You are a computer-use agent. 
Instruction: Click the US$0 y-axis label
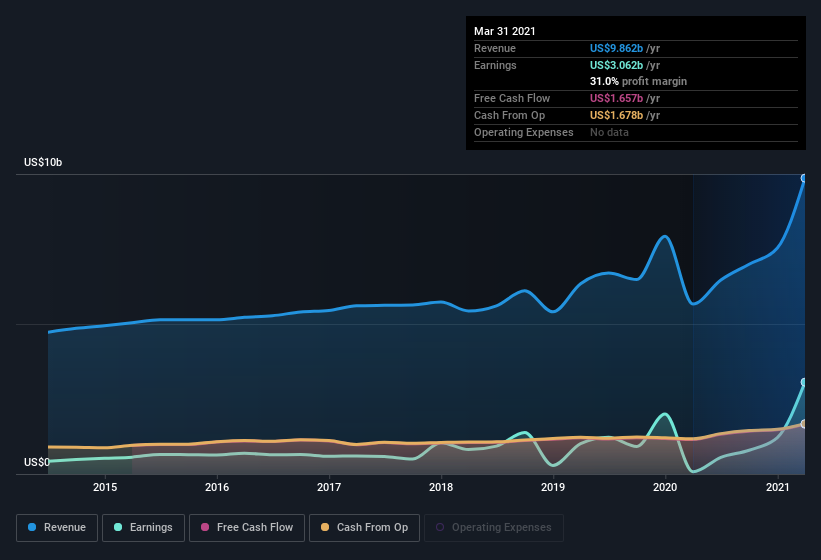tap(37, 462)
